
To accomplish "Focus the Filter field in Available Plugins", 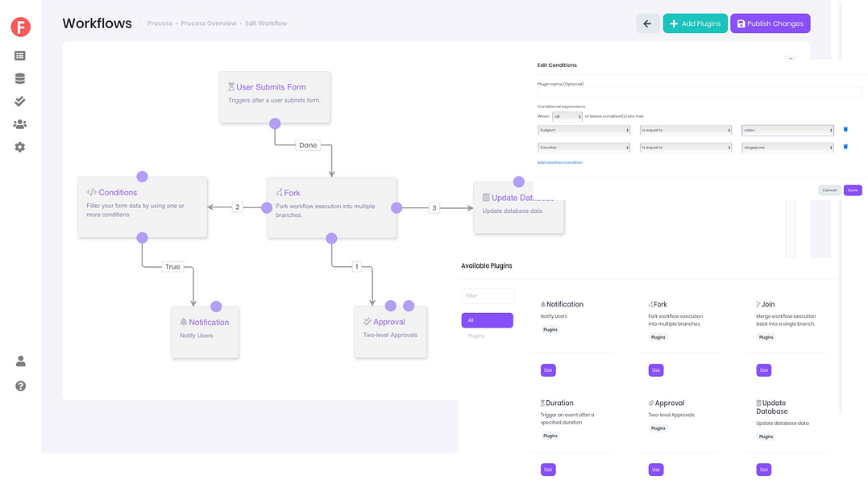I will click(x=488, y=296).
